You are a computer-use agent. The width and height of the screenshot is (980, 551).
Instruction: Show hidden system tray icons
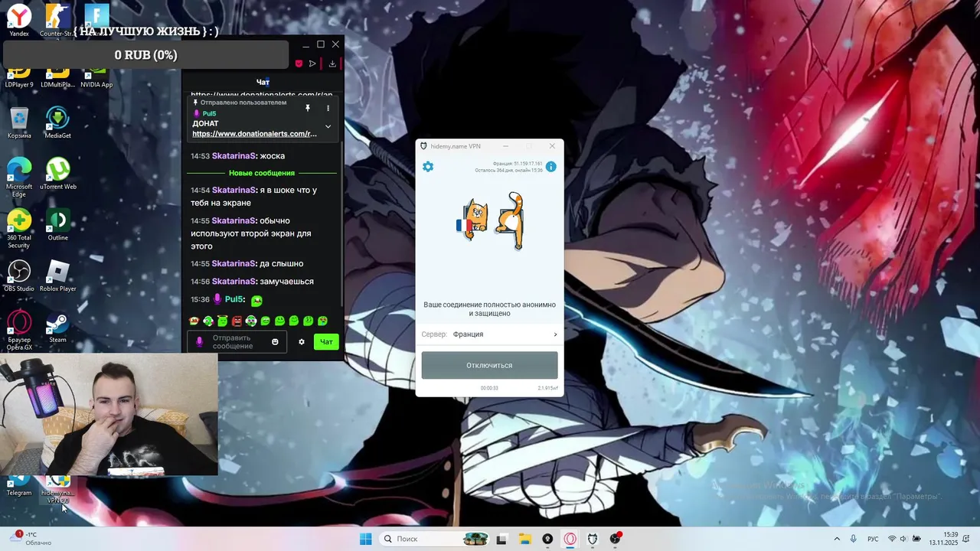pyautogui.click(x=836, y=539)
